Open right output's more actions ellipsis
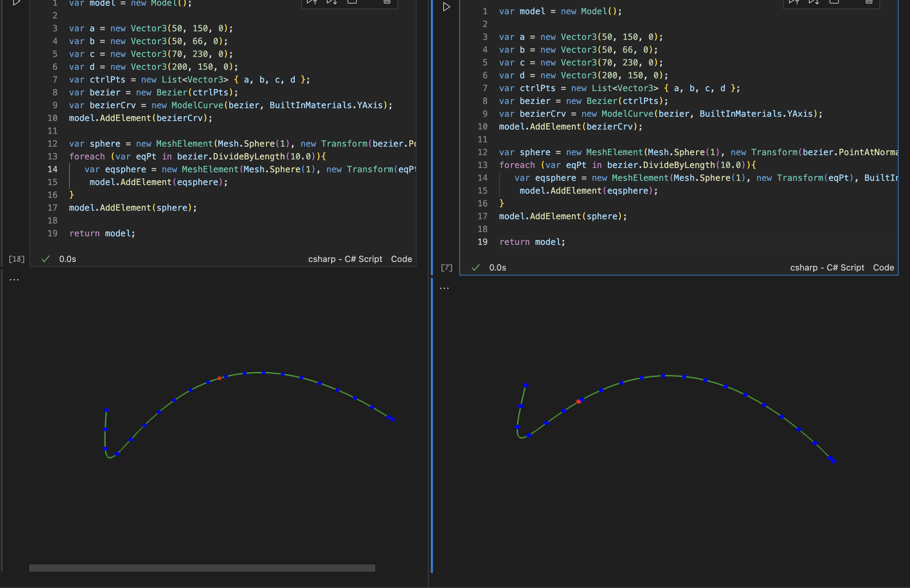Screen dimensions: 910x588 pyautogui.click(x=444, y=288)
